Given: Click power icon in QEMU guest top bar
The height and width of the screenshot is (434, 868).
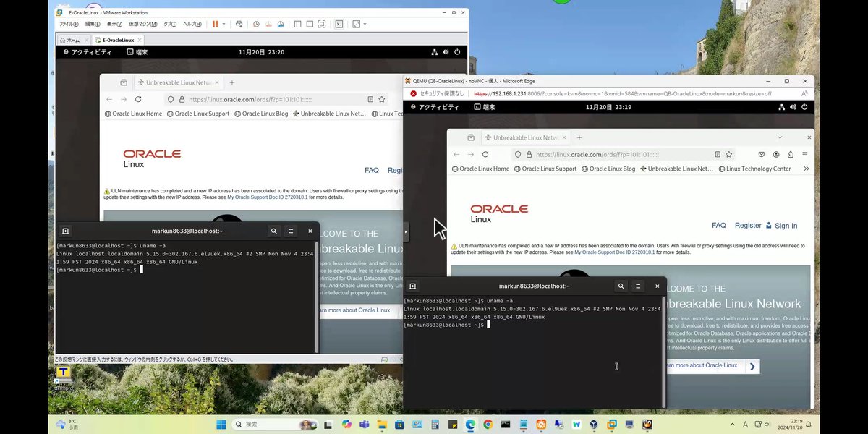Looking at the screenshot, I should point(804,107).
